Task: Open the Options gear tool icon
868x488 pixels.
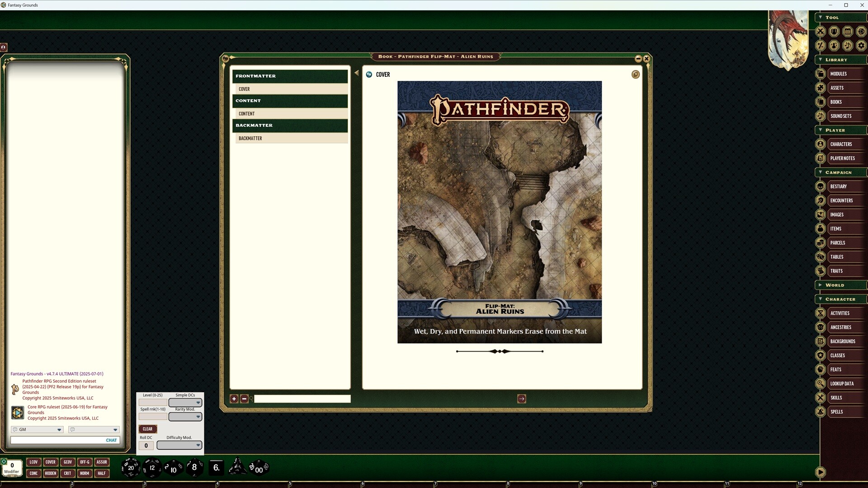Action: point(861,46)
